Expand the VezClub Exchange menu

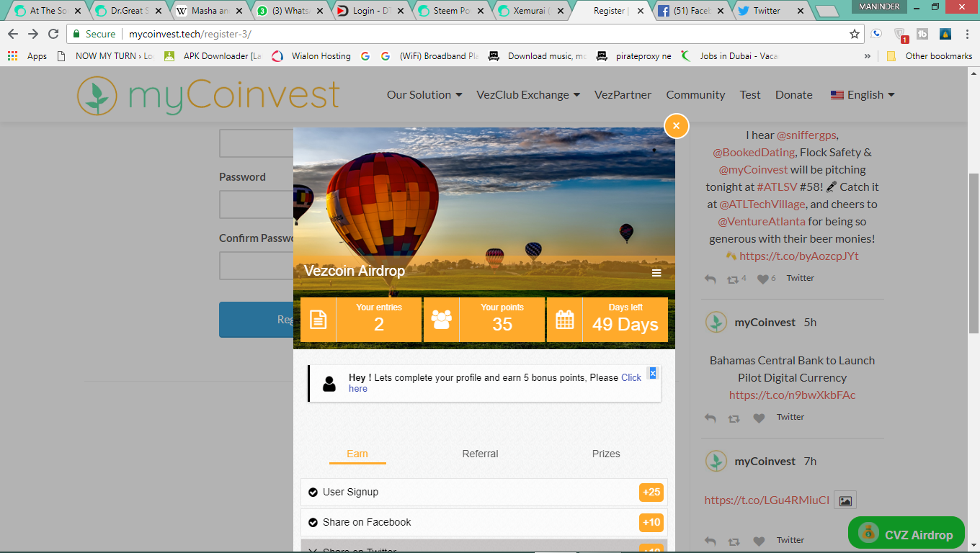click(528, 95)
